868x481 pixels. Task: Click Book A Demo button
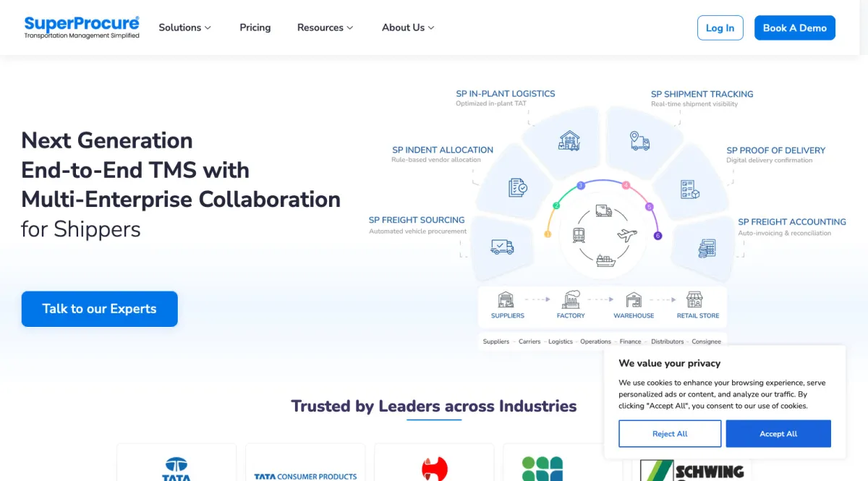pyautogui.click(x=794, y=27)
